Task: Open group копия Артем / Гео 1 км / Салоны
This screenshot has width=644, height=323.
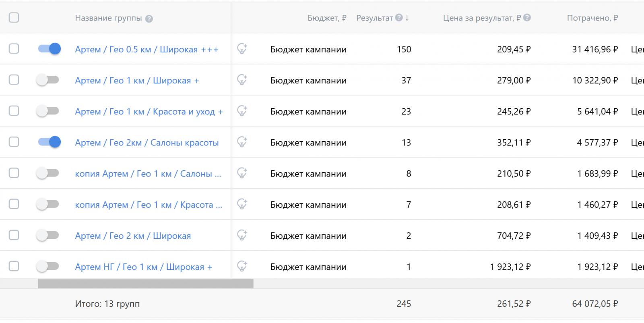Action: (148, 174)
